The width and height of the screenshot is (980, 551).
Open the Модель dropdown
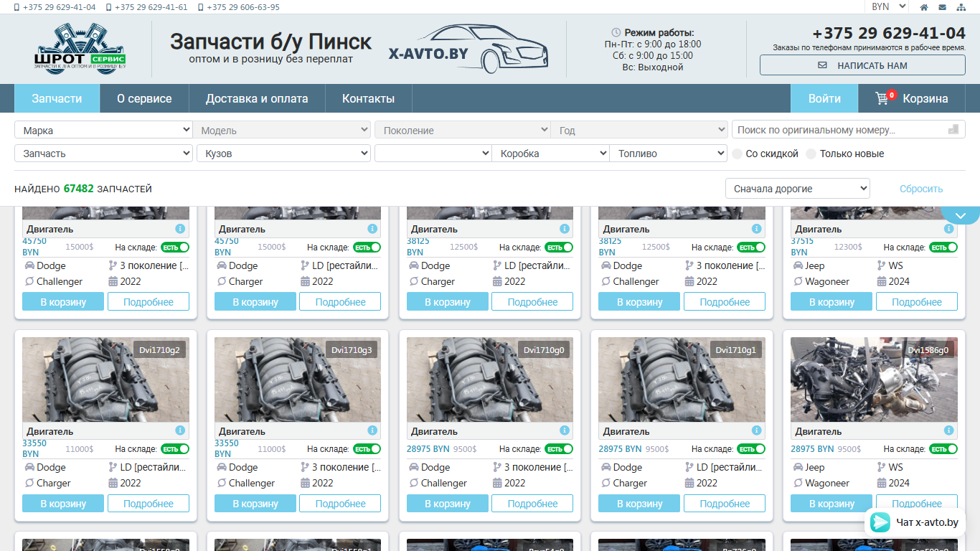[281, 131]
